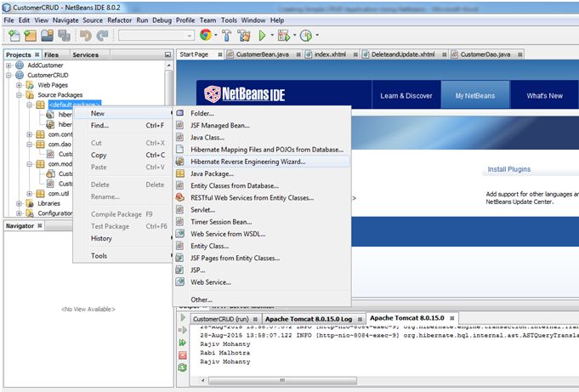The height and width of the screenshot is (392, 579).
Task: Expand the AddCustomer project node
Action: [9, 65]
